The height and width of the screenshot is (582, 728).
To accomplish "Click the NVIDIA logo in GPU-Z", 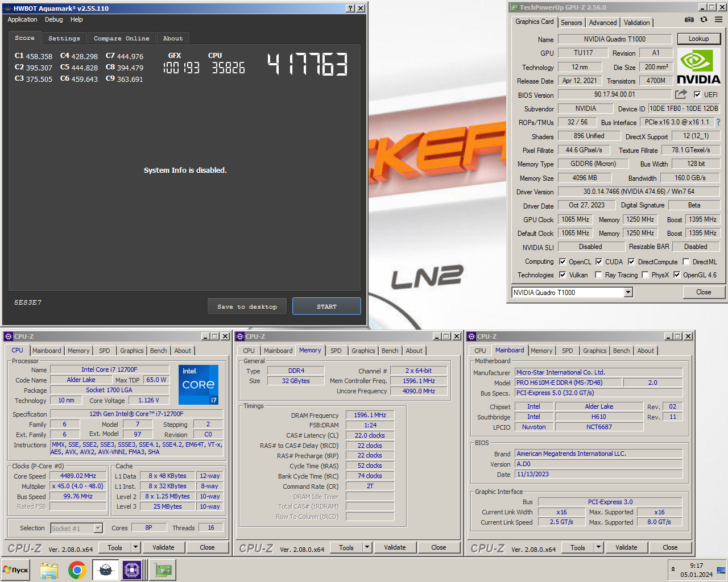I will (698, 67).
